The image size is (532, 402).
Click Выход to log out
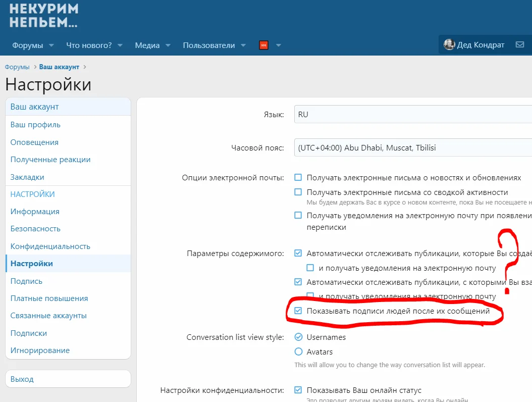[68, 379]
